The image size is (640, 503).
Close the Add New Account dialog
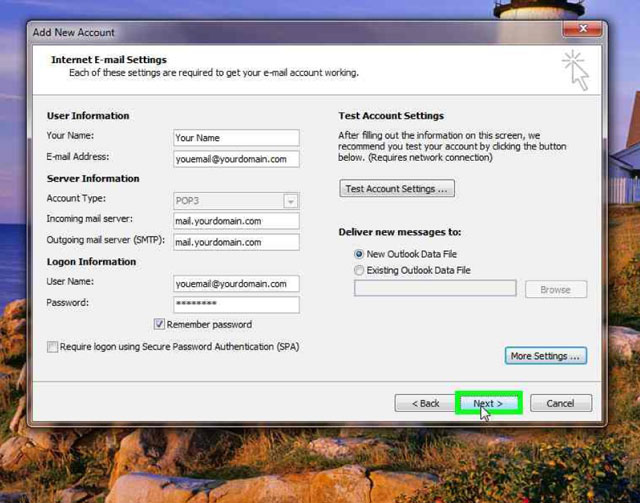coord(582,29)
